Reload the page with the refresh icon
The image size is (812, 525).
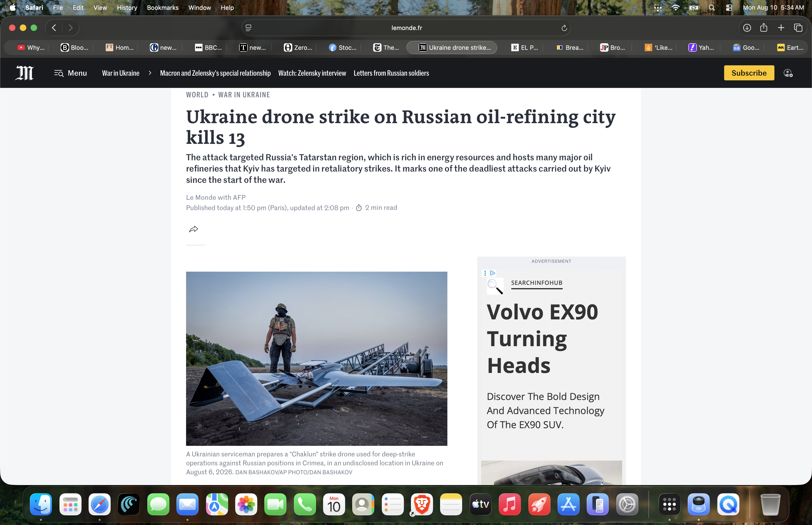click(x=564, y=28)
